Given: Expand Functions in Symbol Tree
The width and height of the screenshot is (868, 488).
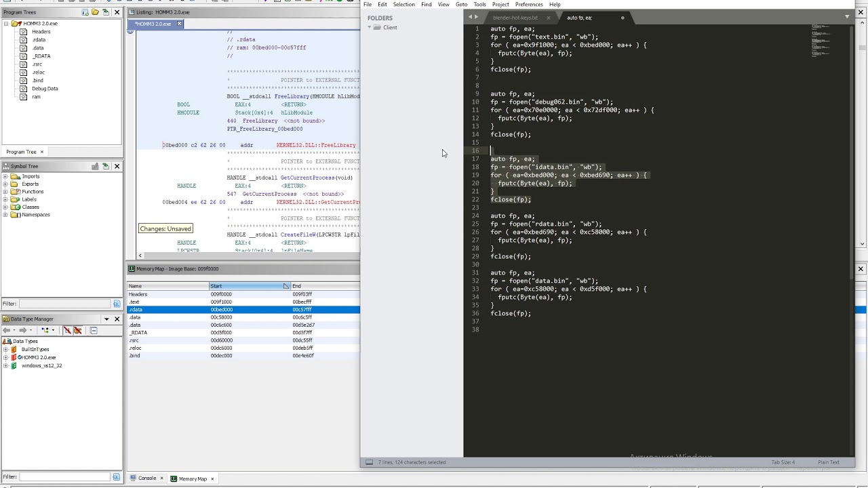Looking at the screenshot, I should [5, 192].
